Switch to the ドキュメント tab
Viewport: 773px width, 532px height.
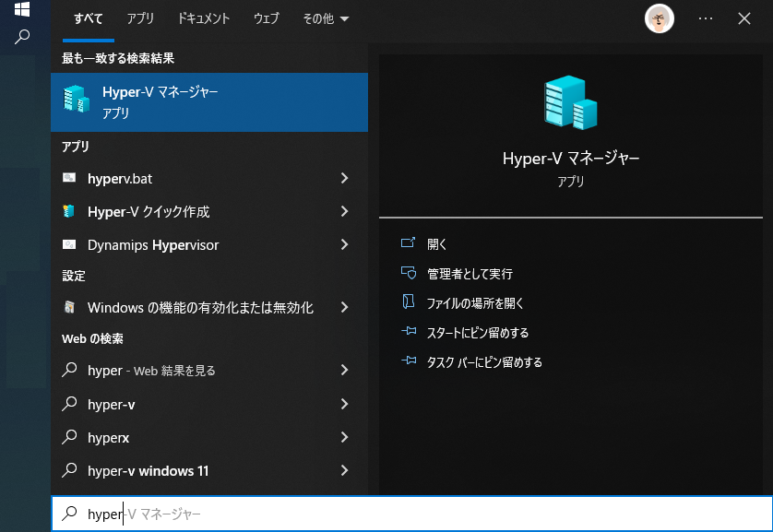(204, 18)
